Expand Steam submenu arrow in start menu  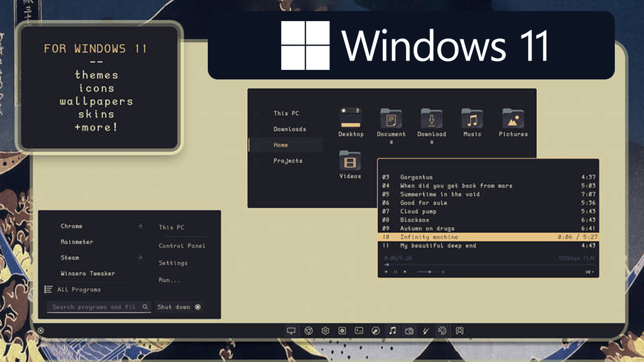coord(140,257)
